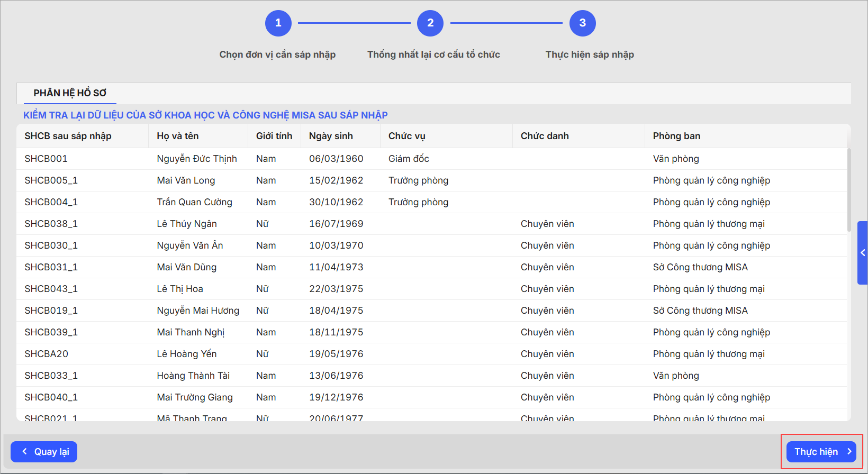
Task: Click Thống nhất lại cơ cấu tổ chức label
Action: [433, 54]
